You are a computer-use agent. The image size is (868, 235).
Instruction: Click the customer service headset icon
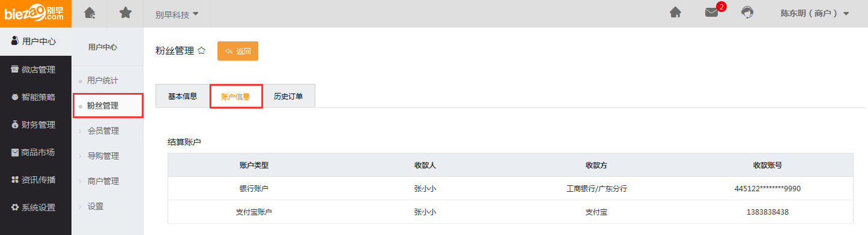click(748, 13)
